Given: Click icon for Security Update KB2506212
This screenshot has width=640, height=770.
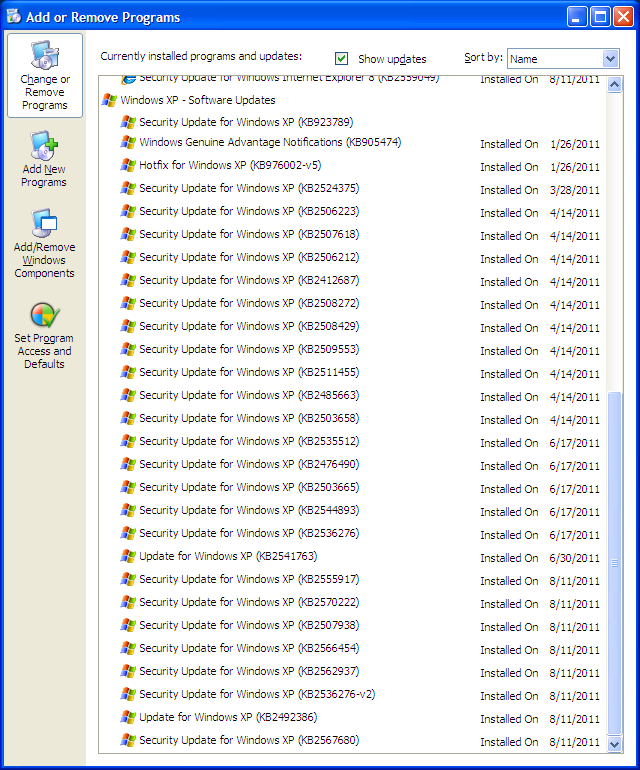Looking at the screenshot, I should pyautogui.click(x=128, y=257).
